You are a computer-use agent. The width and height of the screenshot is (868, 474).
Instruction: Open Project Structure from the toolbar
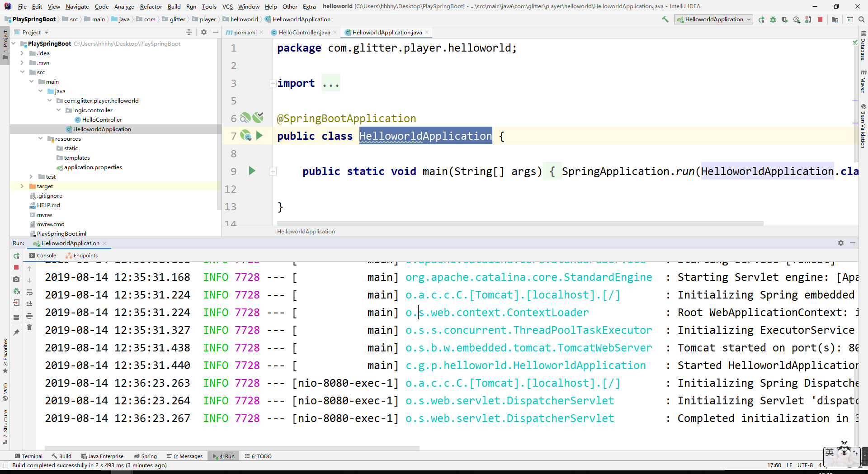click(x=835, y=19)
